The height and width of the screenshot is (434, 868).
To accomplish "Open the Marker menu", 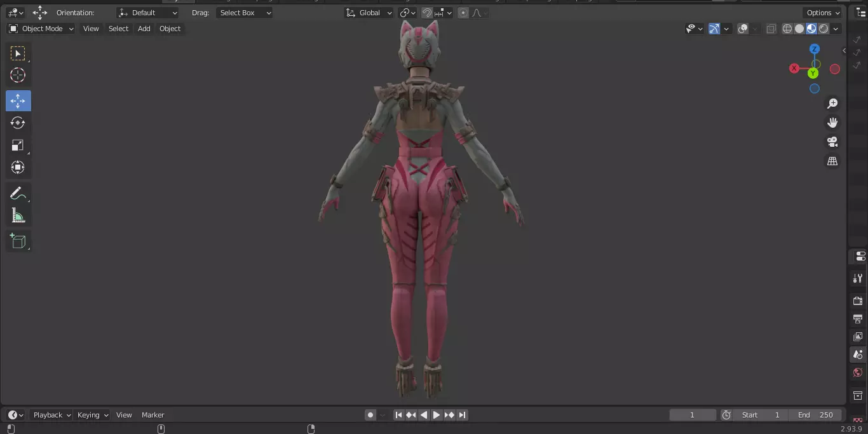I will click(x=153, y=415).
